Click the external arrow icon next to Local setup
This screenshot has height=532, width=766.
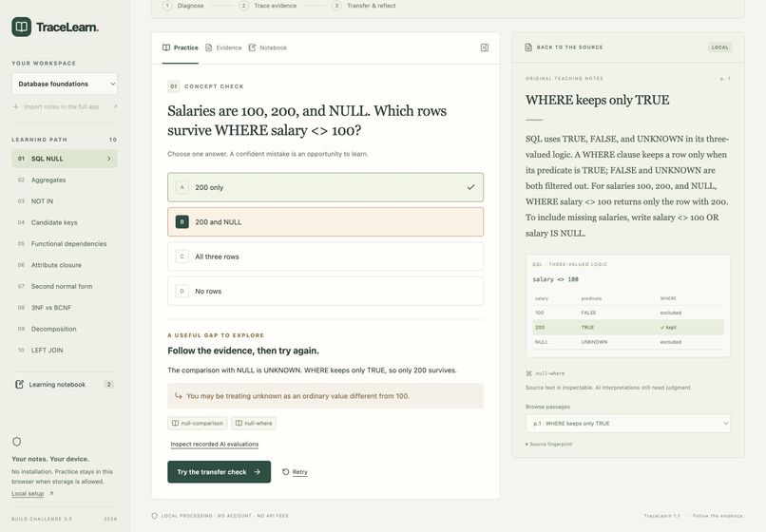pos(51,493)
